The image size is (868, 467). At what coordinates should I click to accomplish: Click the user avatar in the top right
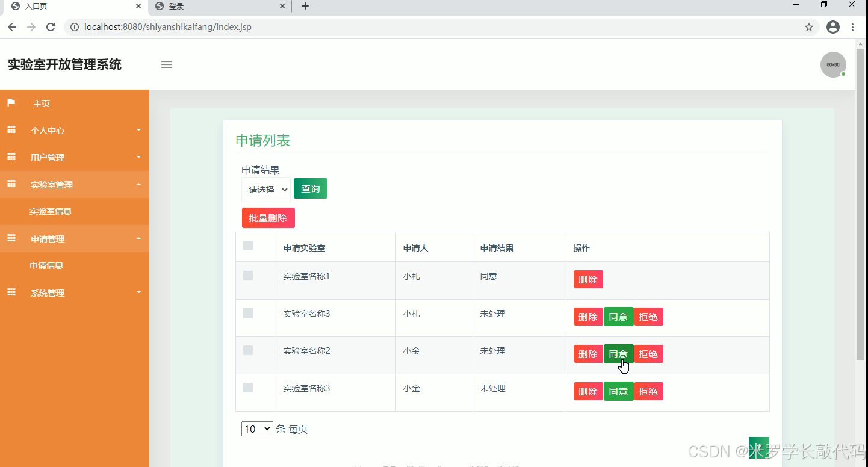pos(833,64)
